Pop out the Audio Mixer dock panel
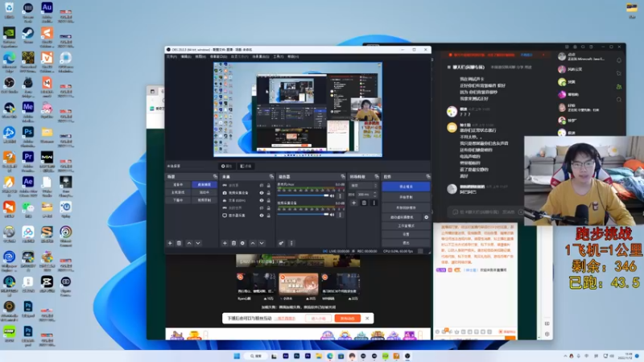The image size is (644, 362). [x=343, y=176]
